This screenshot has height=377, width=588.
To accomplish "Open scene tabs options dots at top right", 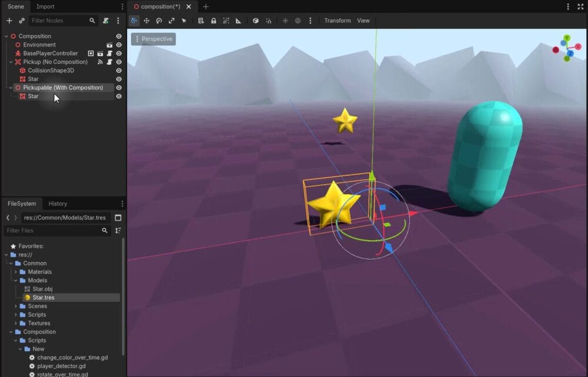I will pos(568,6).
